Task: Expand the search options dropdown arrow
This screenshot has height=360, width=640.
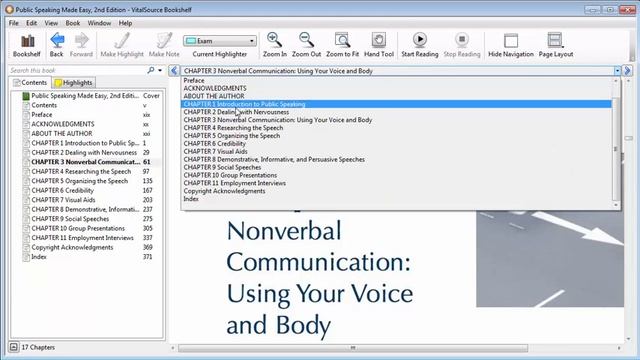Action: (x=160, y=71)
